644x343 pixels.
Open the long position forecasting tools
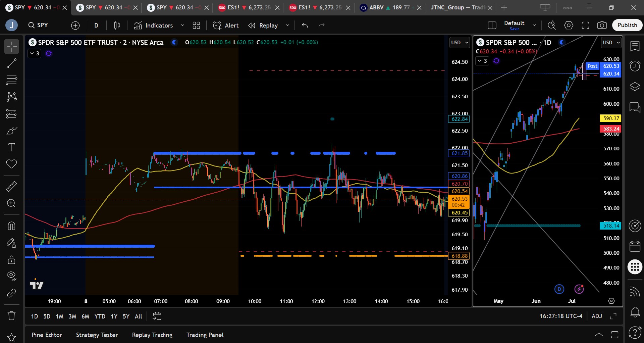pyautogui.click(x=11, y=114)
